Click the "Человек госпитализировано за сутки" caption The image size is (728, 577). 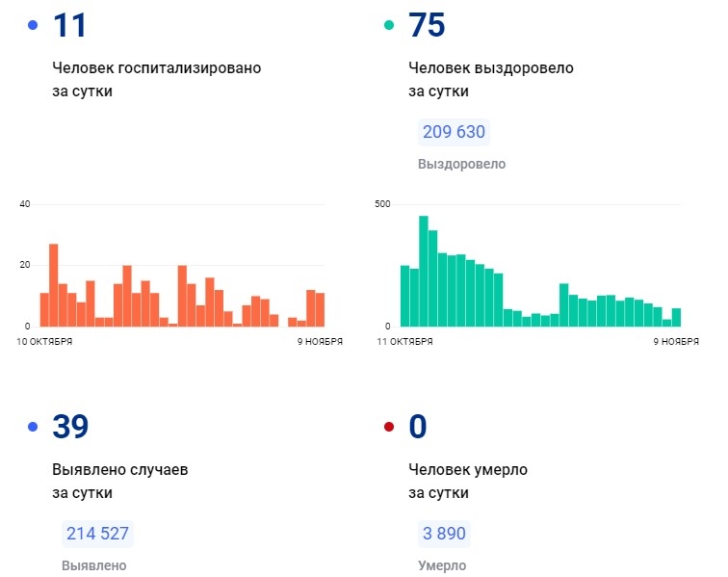click(156, 80)
